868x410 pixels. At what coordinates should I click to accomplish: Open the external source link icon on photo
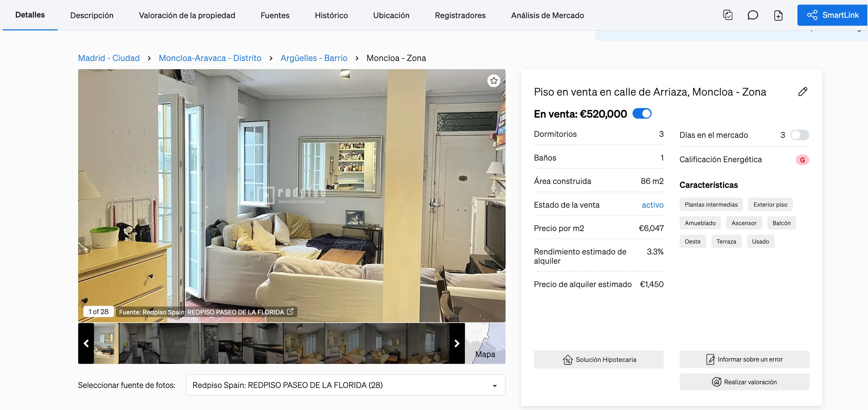point(290,311)
